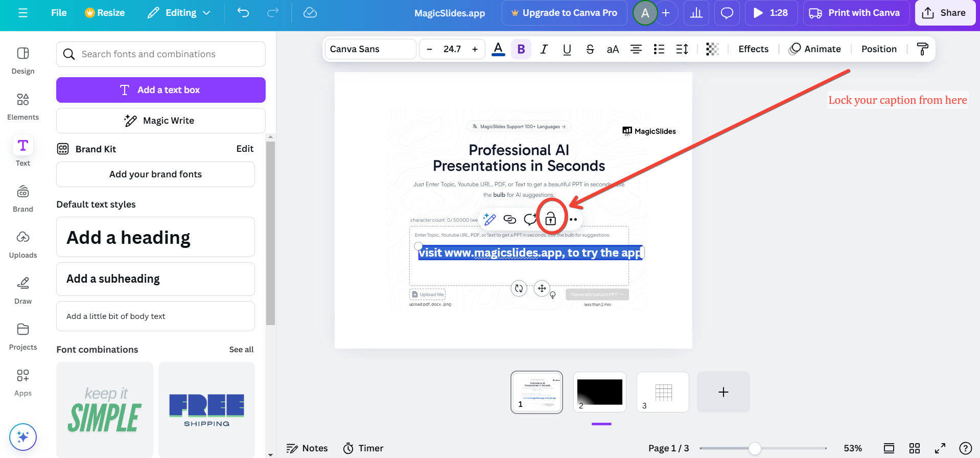The image size is (980, 458).
Task: Open more options ellipsis on floating toolbar
Action: click(x=573, y=219)
